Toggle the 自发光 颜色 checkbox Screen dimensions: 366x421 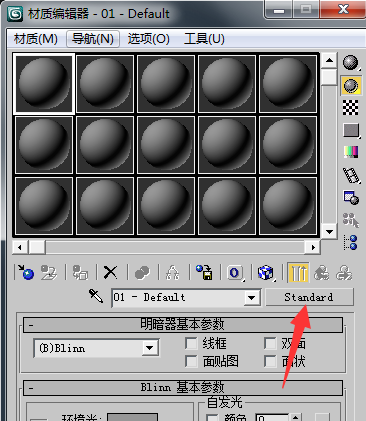[212, 418]
